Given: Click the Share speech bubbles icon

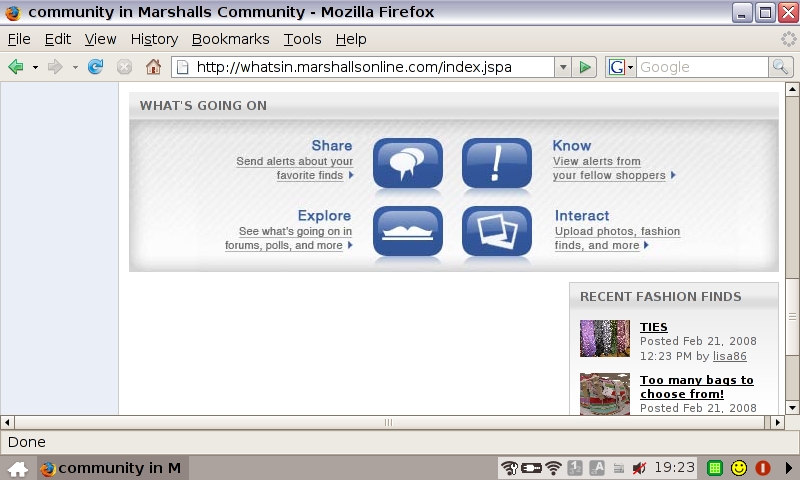Looking at the screenshot, I should tap(408, 163).
